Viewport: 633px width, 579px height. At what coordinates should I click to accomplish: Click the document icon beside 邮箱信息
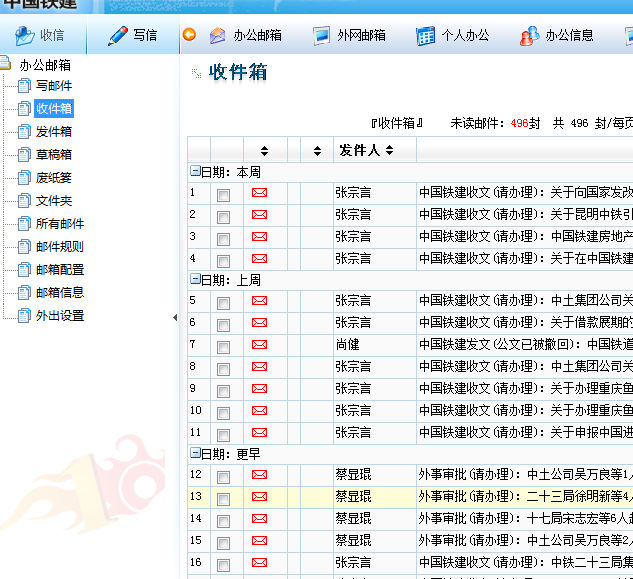24,293
